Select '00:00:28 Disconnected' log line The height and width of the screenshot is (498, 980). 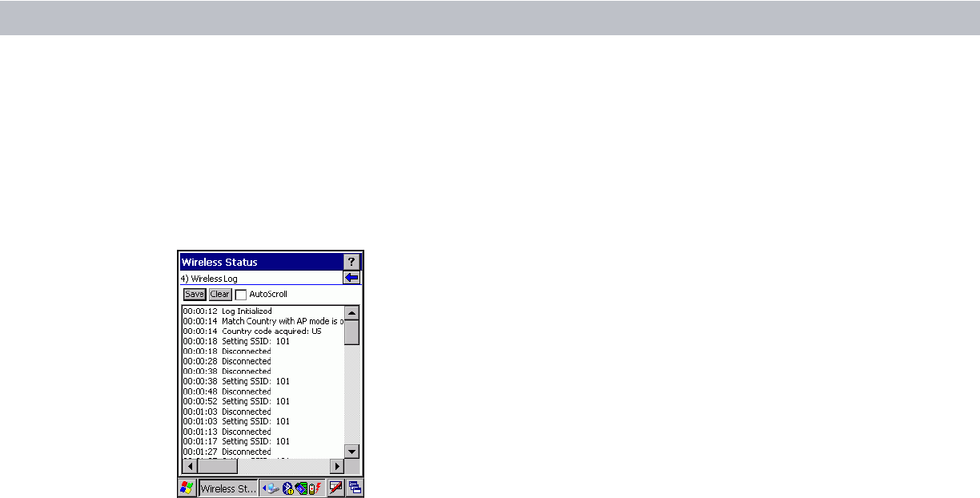pyautogui.click(x=227, y=361)
